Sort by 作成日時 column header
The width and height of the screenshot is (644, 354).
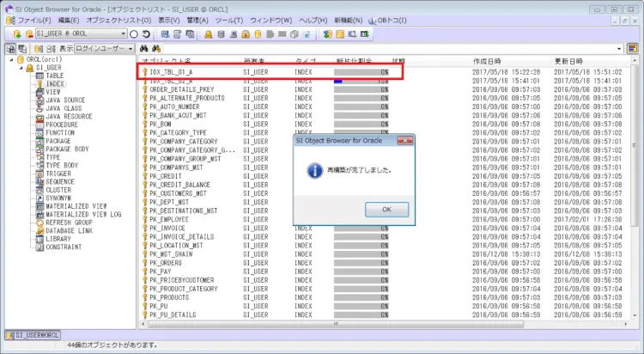[x=487, y=61]
